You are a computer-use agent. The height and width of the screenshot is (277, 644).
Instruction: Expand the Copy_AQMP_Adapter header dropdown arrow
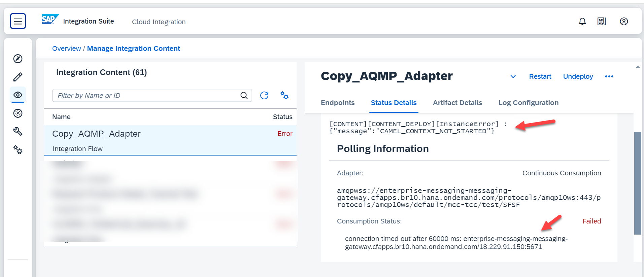coord(513,76)
